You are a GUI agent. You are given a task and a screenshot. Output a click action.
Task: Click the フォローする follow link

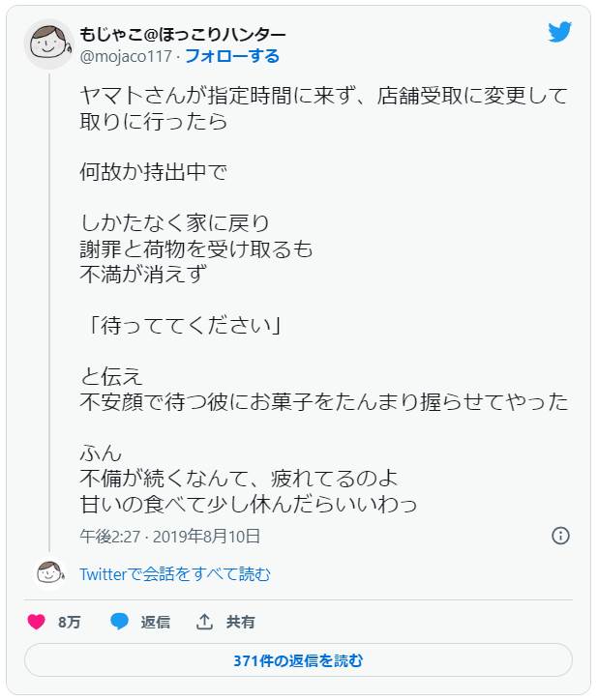232,56
